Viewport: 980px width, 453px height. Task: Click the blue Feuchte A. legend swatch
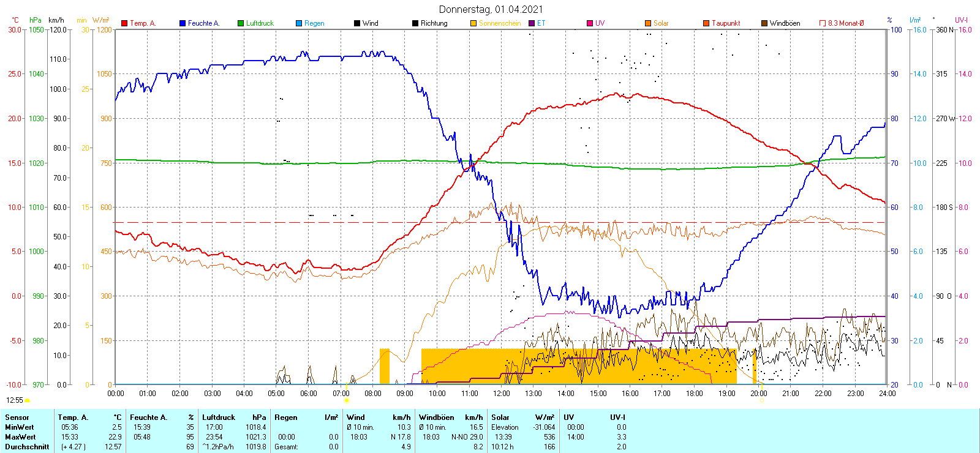183,23
